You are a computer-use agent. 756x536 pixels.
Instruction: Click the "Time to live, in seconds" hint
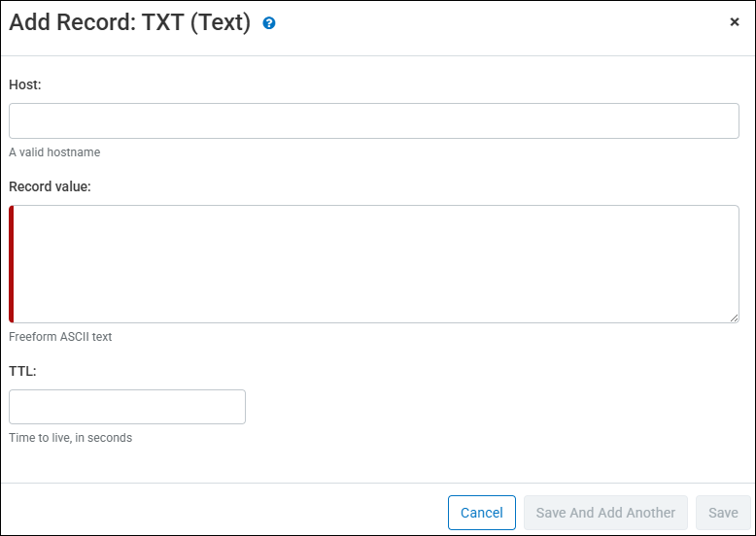click(70, 438)
